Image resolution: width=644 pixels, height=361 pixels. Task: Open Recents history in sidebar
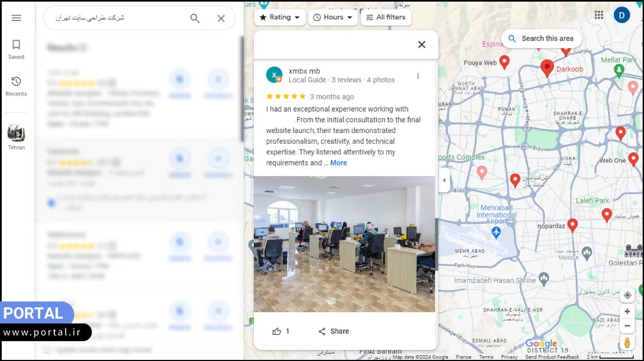[16, 86]
